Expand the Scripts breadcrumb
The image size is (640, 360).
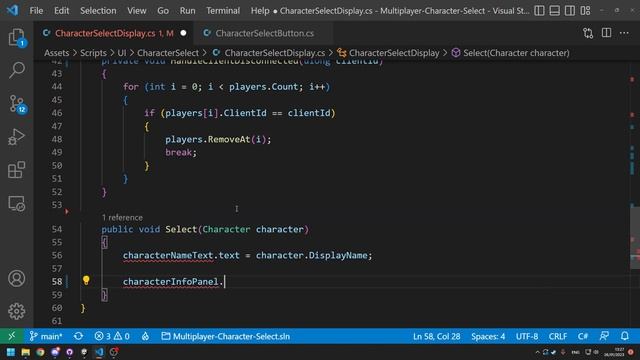click(x=93, y=53)
